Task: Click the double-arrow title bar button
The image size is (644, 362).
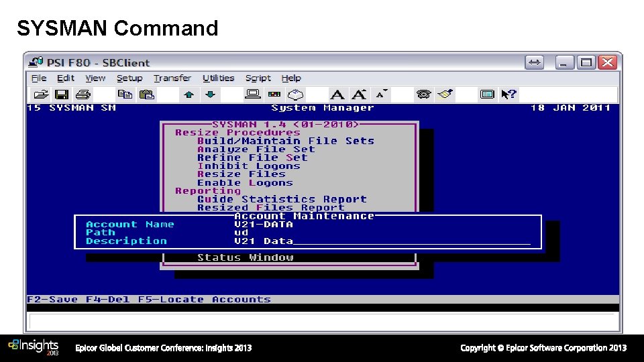Action: point(535,62)
